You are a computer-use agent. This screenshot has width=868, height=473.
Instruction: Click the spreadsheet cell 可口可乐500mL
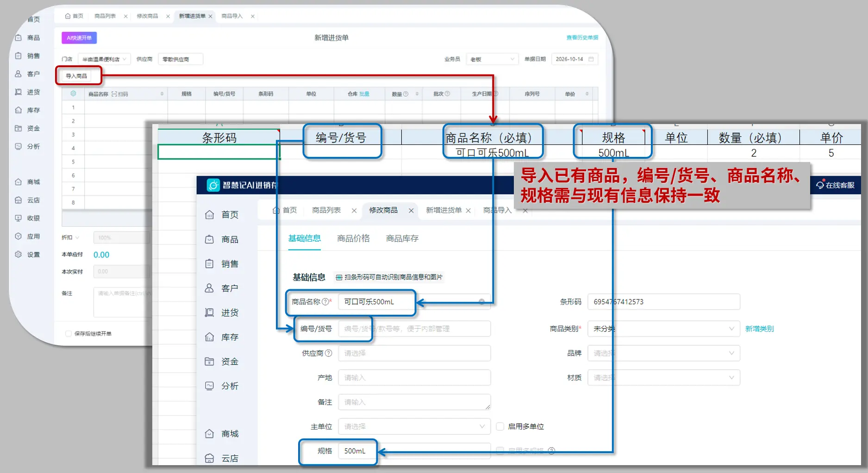click(x=493, y=153)
